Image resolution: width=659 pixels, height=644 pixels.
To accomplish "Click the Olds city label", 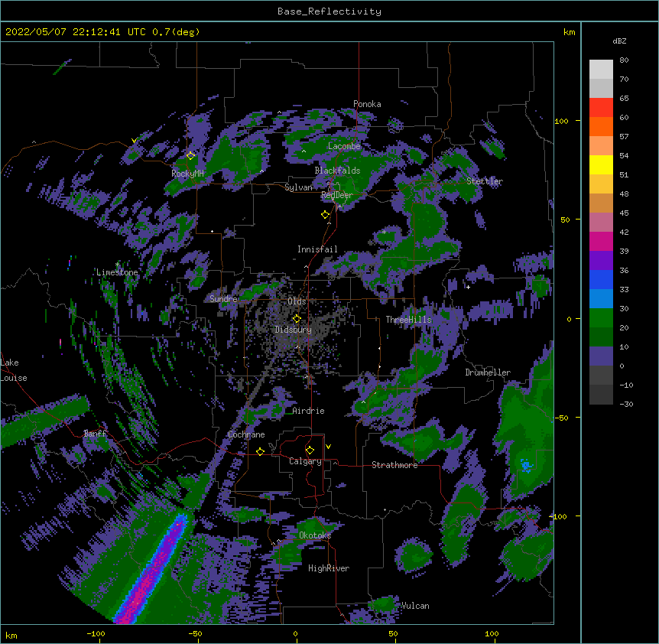I will click(297, 301).
